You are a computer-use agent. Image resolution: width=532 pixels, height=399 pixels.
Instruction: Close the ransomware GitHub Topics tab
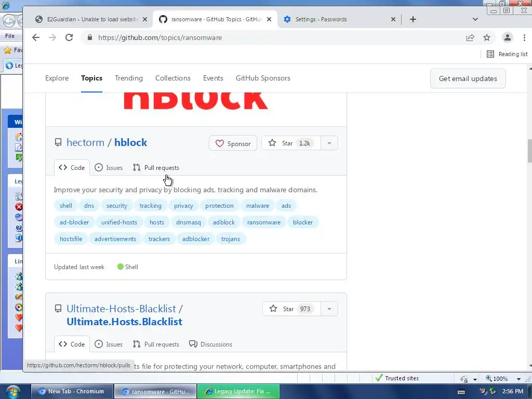point(269,19)
